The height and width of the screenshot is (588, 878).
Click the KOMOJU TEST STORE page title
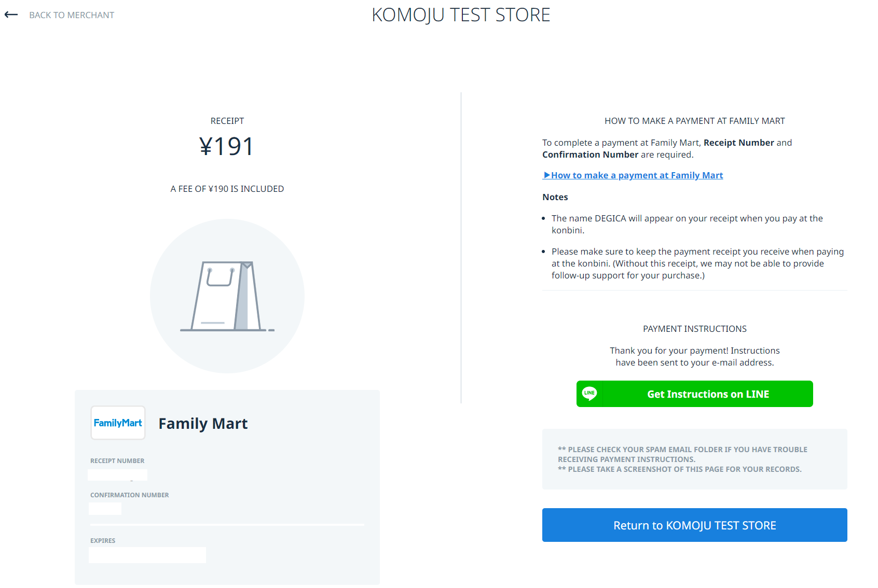pyautogui.click(x=461, y=15)
